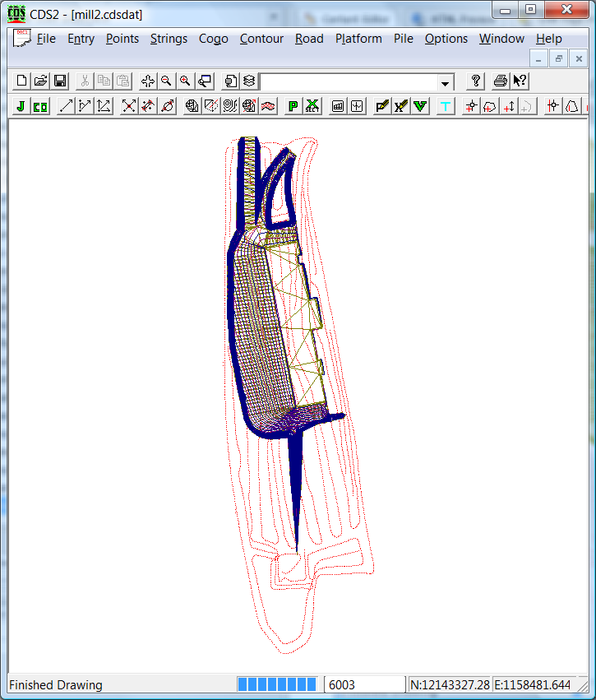Expand the toolbar combo box dropdown arrow
Viewport: 596px width, 700px height.
(446, 82)
